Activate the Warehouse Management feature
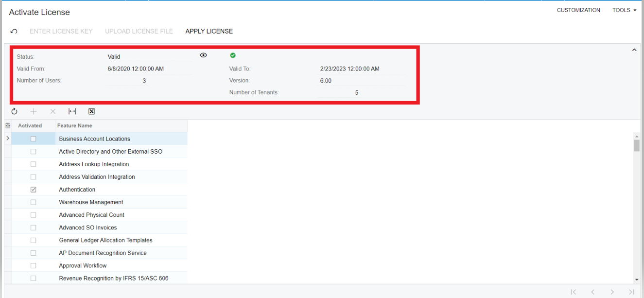 pos(33,202)
